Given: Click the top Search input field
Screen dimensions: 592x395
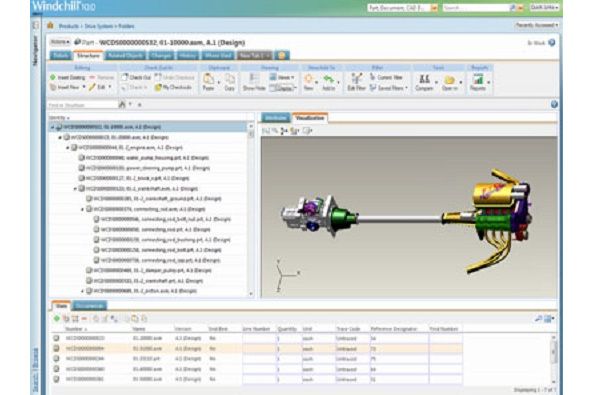Looking at the screenshot, I should (476, 8).
